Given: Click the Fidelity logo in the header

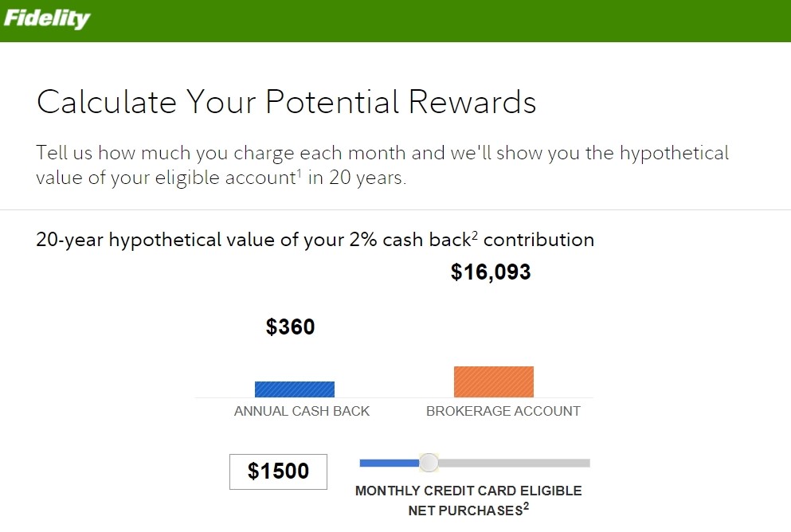Looking at the screenshot, I should pyautogui.click(x=46, y=18).
